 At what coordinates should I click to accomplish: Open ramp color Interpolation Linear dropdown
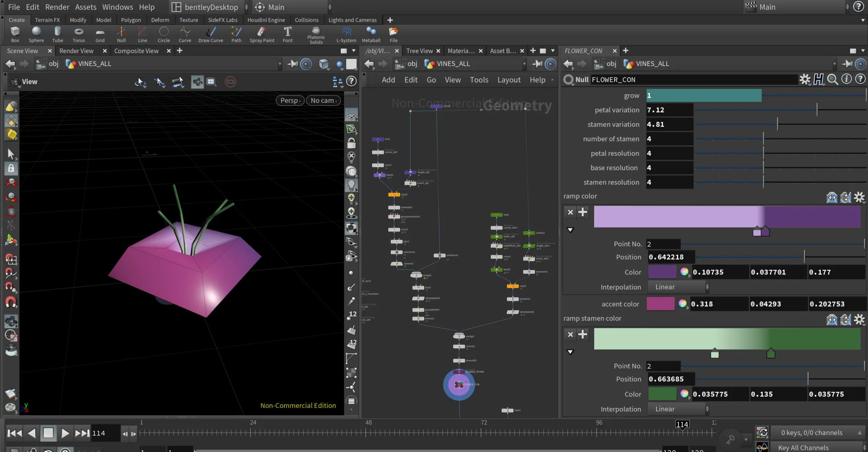click(678, 287)
